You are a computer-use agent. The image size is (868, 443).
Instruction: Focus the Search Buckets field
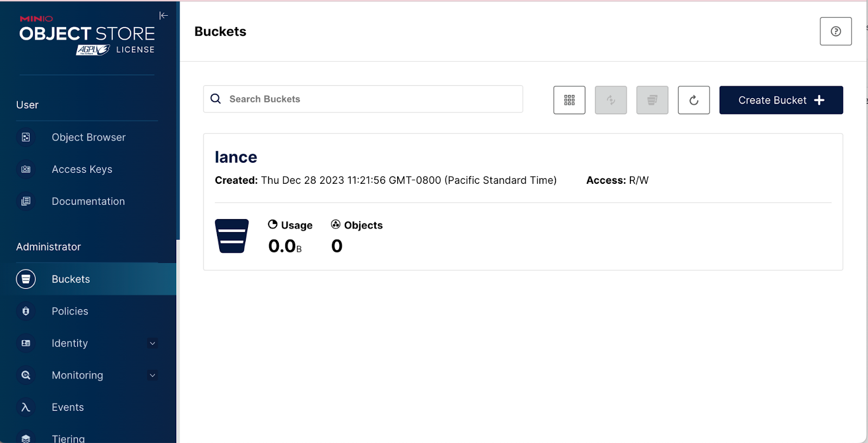[x=369, y=99]
